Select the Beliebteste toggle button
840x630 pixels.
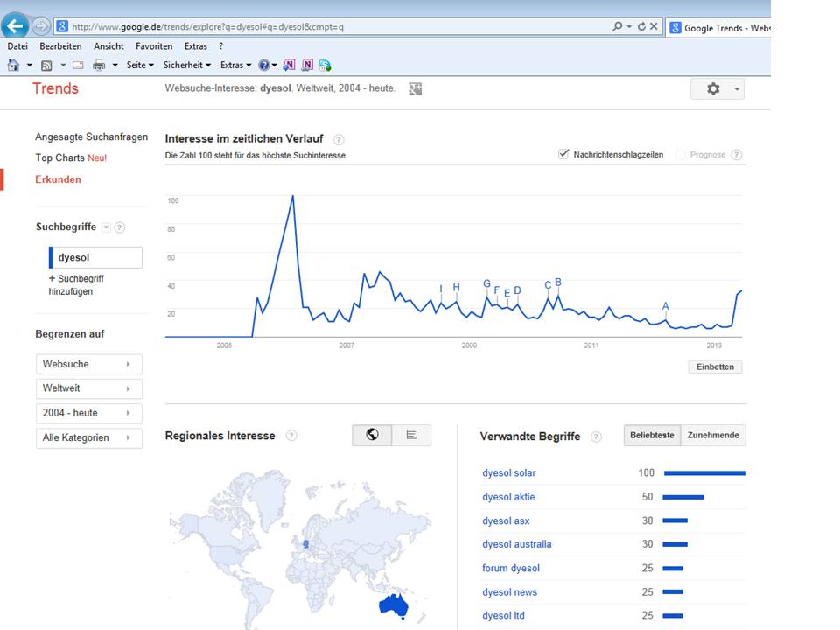(x=652, y=436)
